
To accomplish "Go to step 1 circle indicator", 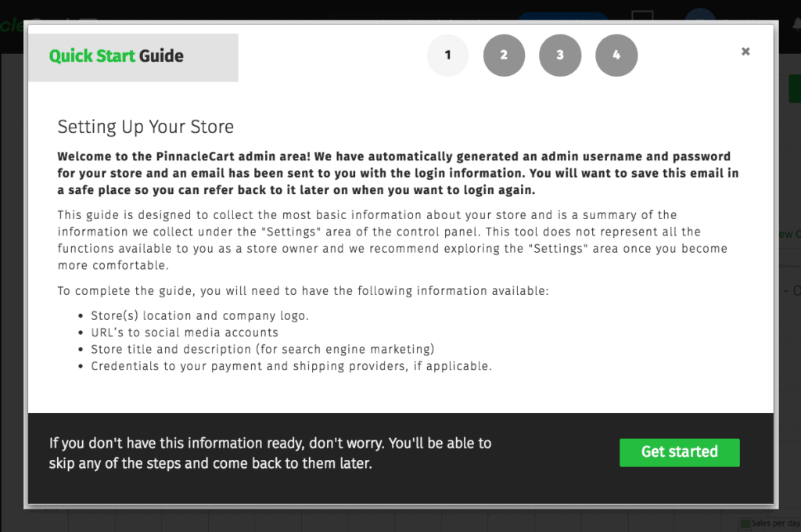I will tap(447, 56).
